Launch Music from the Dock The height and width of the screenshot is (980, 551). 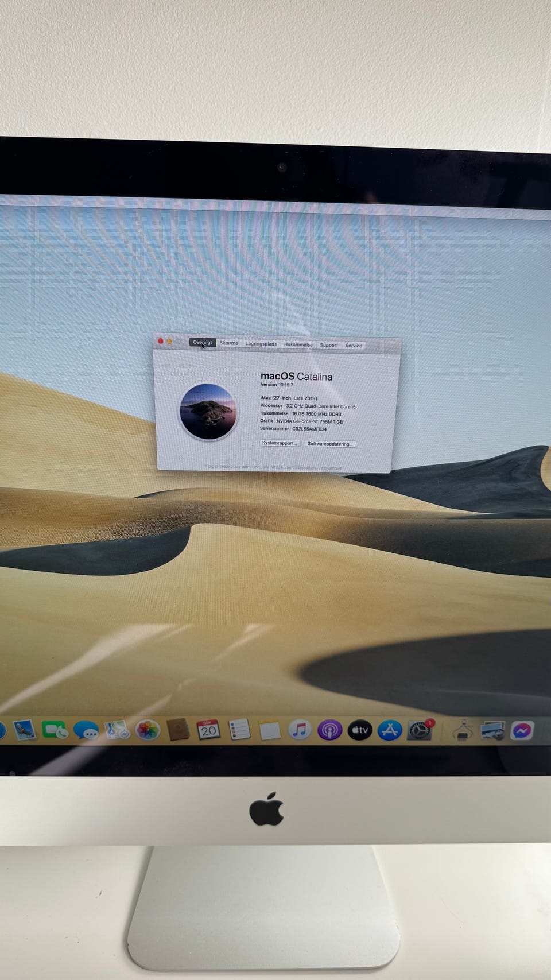pyautogui.click(x=299, y=730)
